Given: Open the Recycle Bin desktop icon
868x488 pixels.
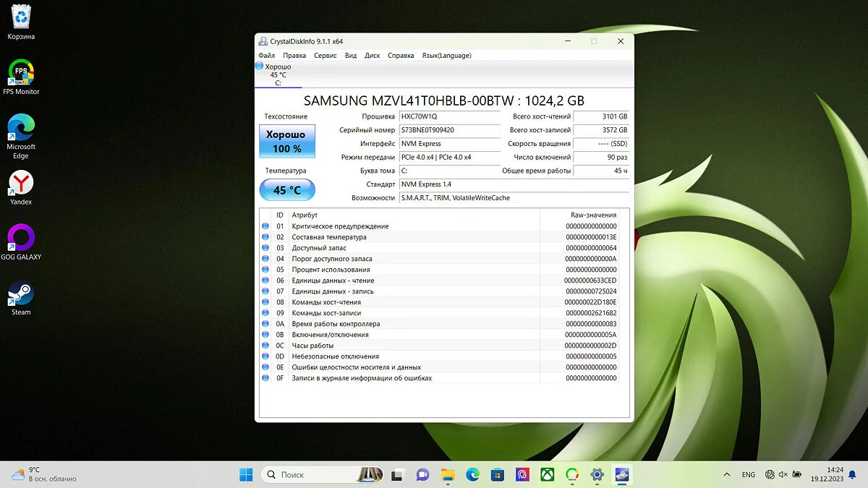Looking at the screenshot, I should coord(21,18).
